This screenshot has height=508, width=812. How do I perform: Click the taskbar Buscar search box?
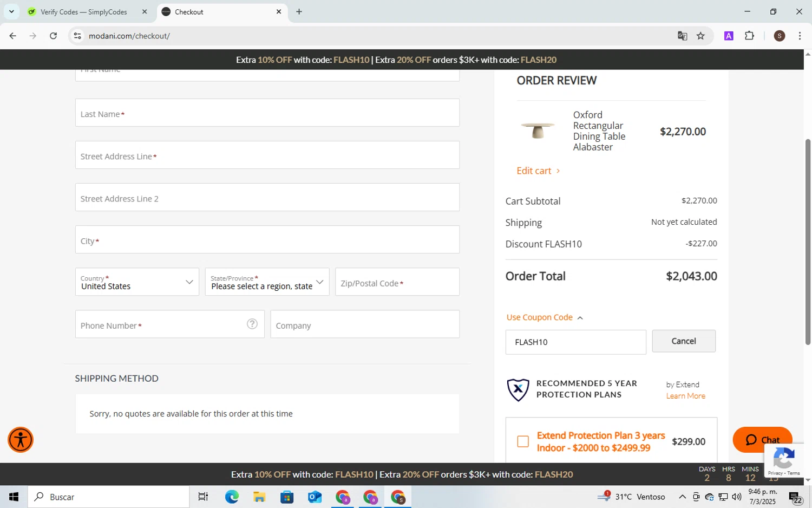(108, 497)
